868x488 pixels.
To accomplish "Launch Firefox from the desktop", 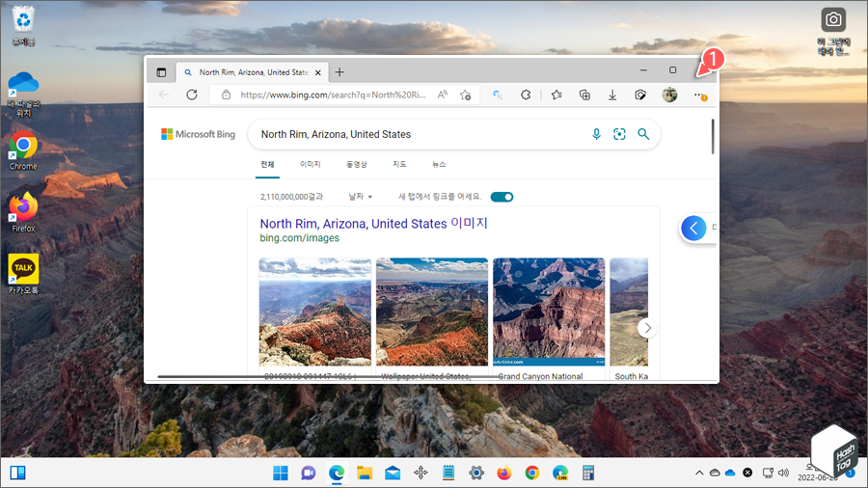I will [23, 212].
